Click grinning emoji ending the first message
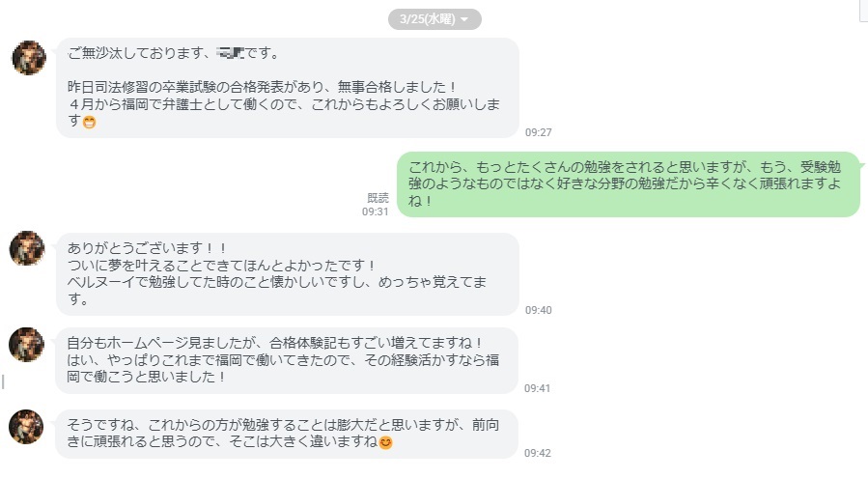 click(90, 122)
